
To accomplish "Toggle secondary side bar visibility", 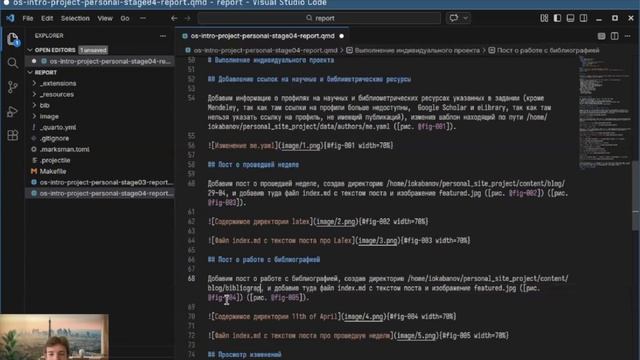I will [583, 18].
